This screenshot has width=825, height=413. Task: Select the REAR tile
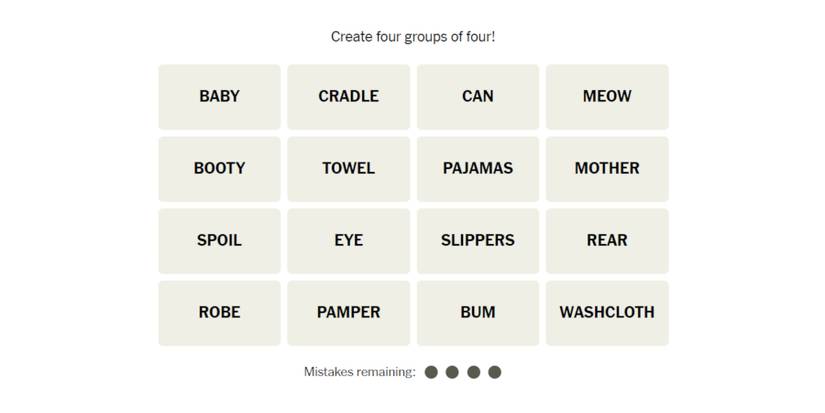click(x=607, y=241)
